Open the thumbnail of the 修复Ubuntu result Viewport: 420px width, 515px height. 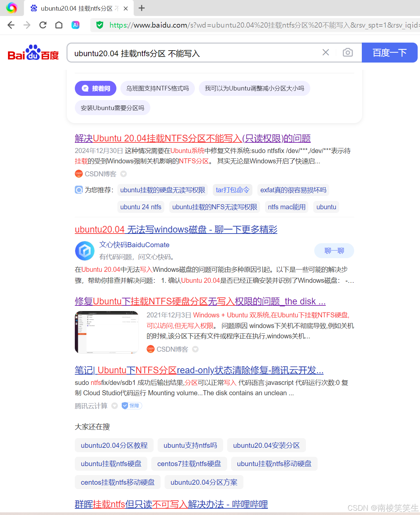107,332
